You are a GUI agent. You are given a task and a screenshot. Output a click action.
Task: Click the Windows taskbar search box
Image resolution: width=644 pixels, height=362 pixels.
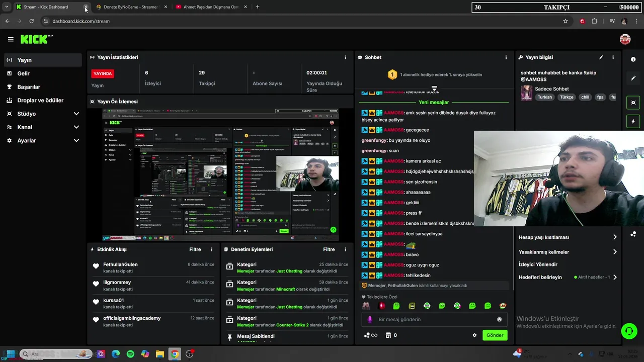55,354
